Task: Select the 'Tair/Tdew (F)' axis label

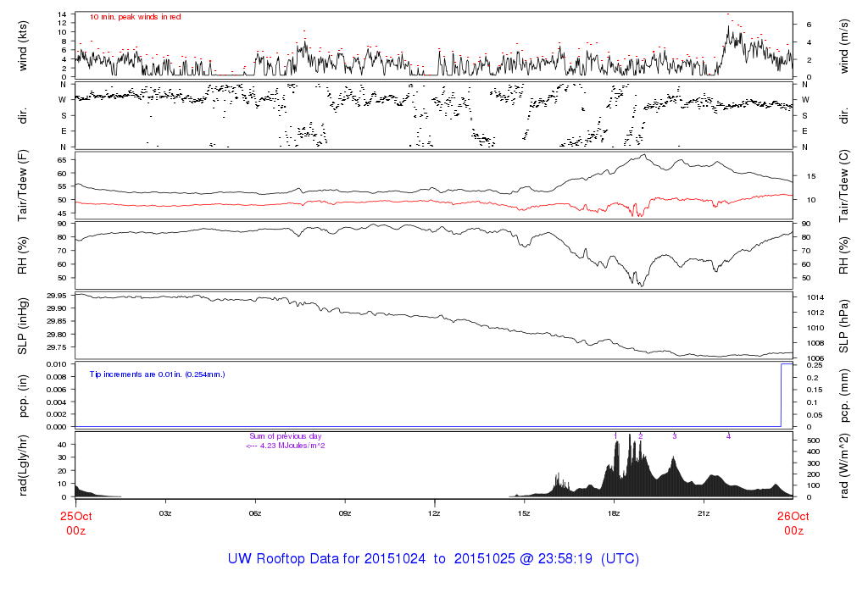Action: tap(23, 186)
